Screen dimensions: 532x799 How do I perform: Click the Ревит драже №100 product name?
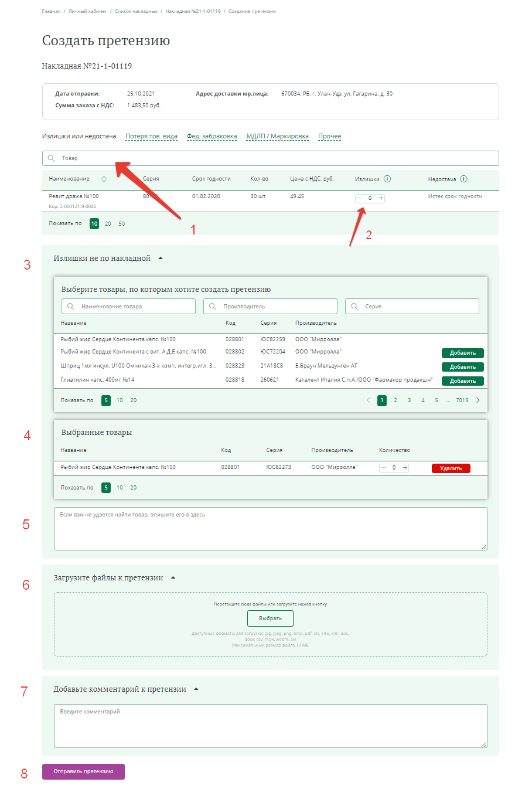pyautogui.click(x=74, y=196)
